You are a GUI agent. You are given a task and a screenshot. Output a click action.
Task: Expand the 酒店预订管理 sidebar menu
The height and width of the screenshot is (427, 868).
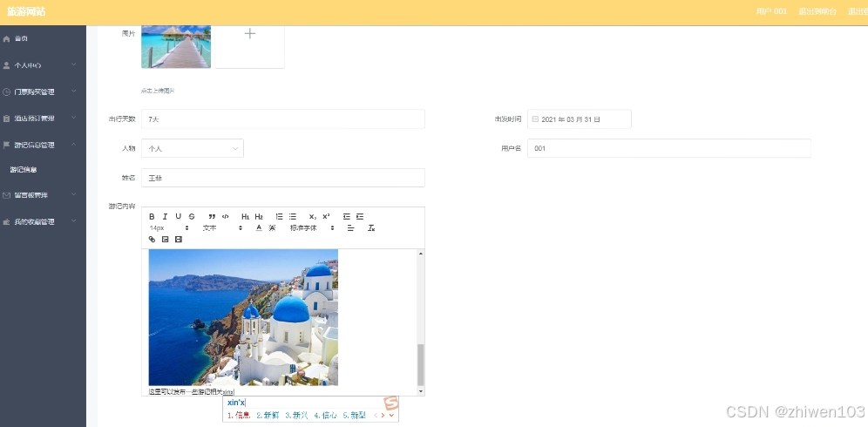tap(44, 119)
